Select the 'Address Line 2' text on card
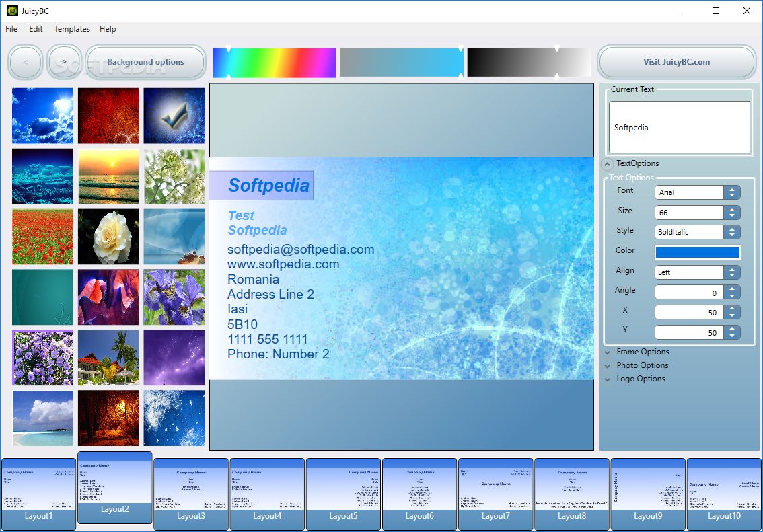The width and height of the screenshot is (763, 532). (x=270, y=294)
